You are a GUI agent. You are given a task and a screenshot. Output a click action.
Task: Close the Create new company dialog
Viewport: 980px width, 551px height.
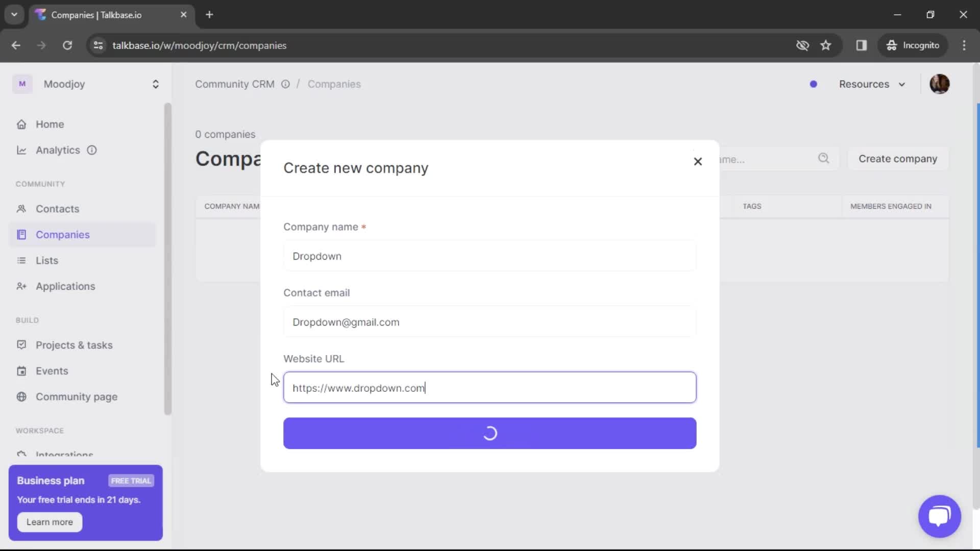[x=698, y=161]
